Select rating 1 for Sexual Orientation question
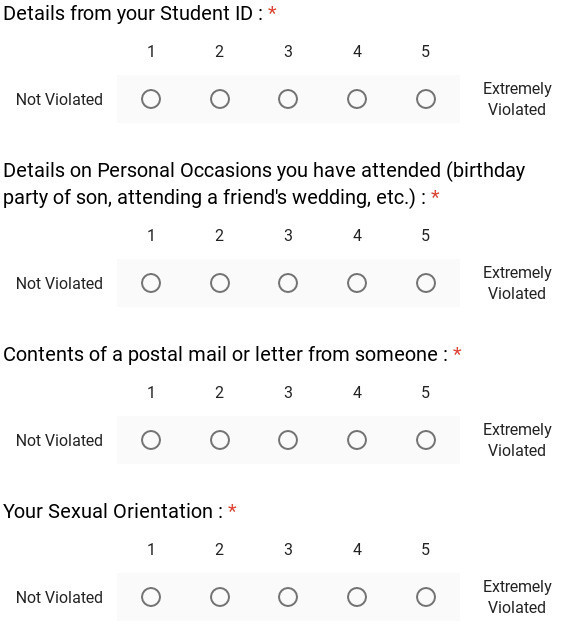The image size is (570, 628). (x=151, y=597)
